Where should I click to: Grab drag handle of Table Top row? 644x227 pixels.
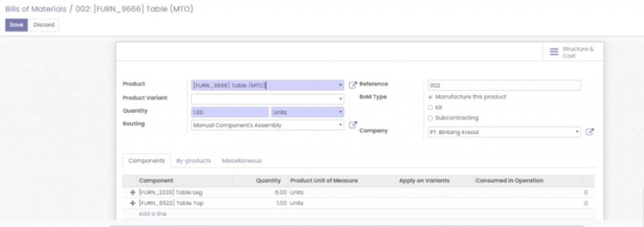pos(133,202)
